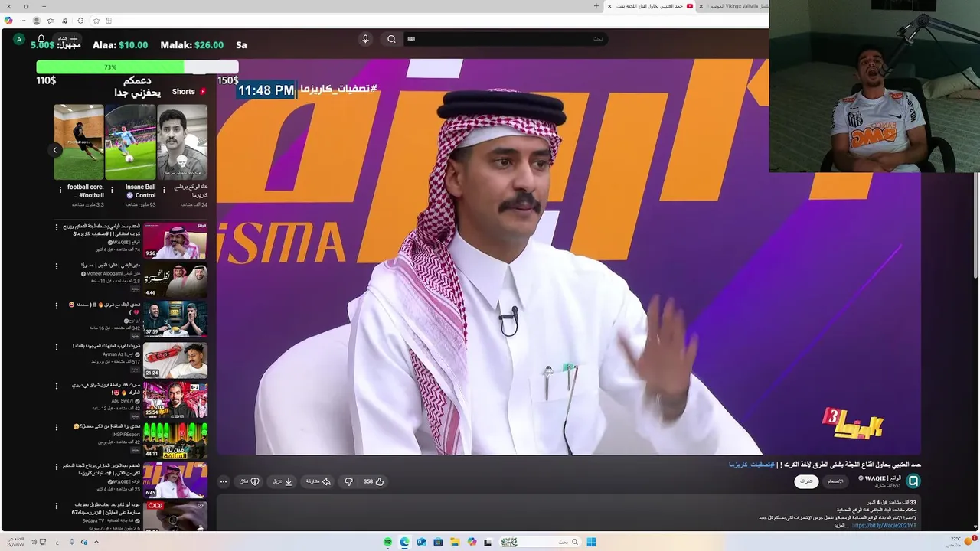Image resolution: width=980 pixels, height=551 pixels.
Task: Open the 4:46 Moneer Albogami video thumbnail
Action: click(x=175, y=280)
